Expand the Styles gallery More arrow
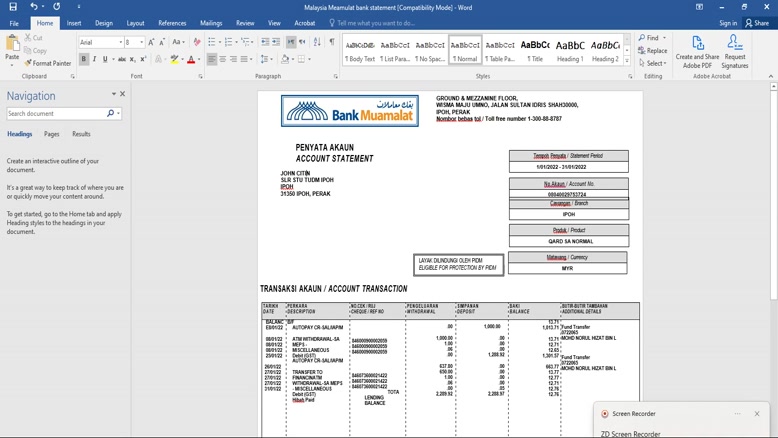Image resolution: width=778 pixels, height=438 pixels. (x=627, y=61)
